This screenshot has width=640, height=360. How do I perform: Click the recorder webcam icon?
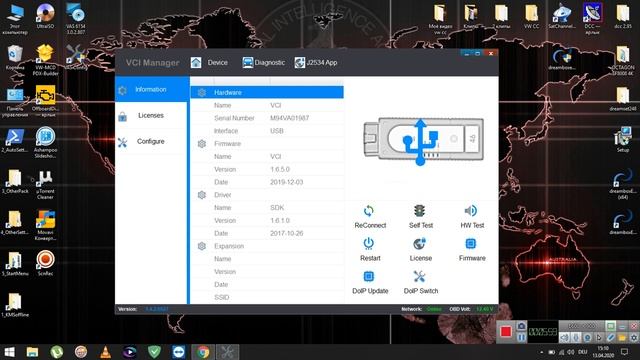coord(587,338)
